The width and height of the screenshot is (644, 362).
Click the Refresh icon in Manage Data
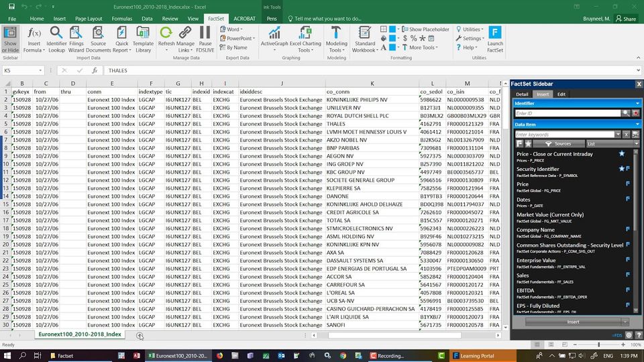[166, 40]
